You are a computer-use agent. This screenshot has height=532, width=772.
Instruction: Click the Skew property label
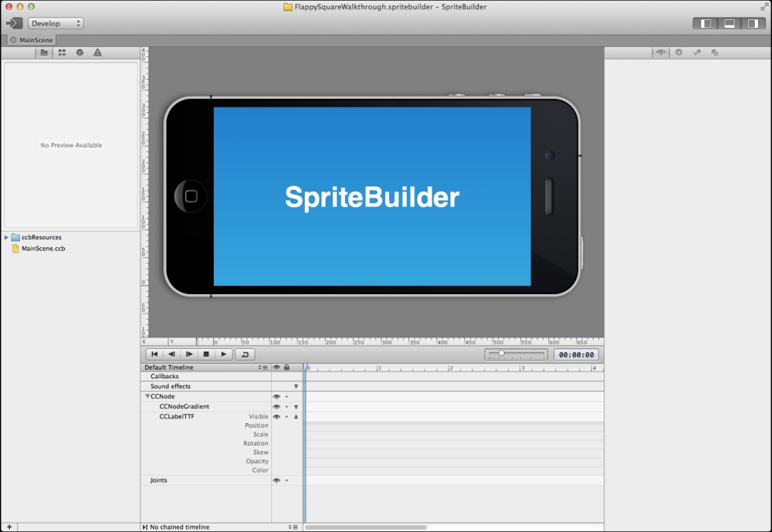coord(261,452)
